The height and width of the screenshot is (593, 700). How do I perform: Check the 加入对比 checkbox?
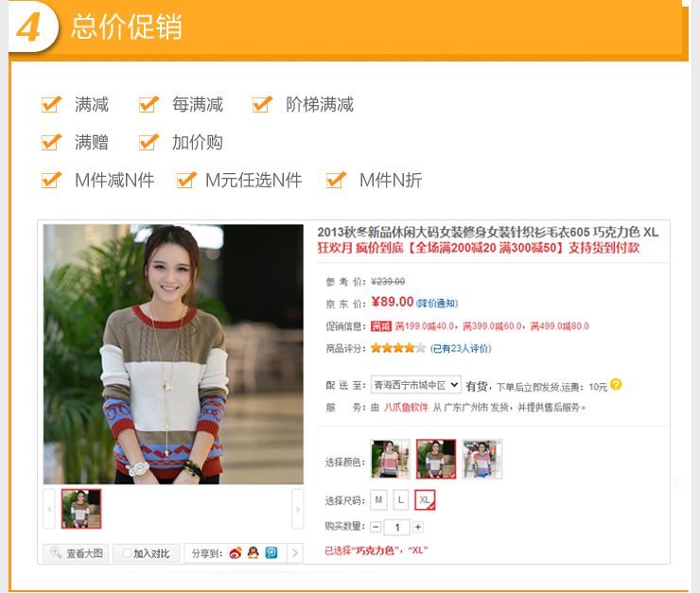coord(127,553)
